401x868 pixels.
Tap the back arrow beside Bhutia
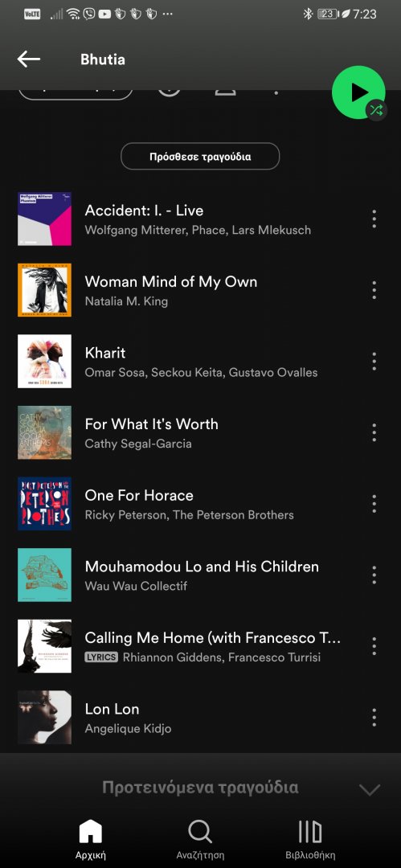[29, 59]
